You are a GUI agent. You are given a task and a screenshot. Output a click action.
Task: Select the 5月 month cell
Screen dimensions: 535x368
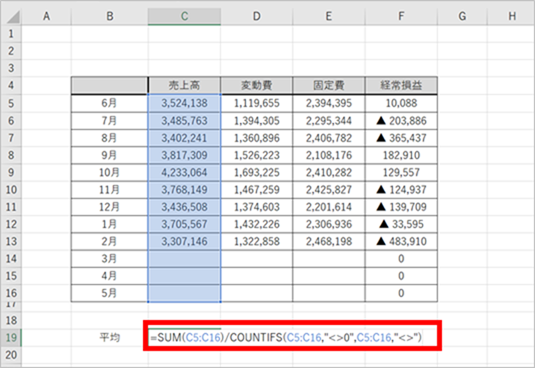(110, 293)
